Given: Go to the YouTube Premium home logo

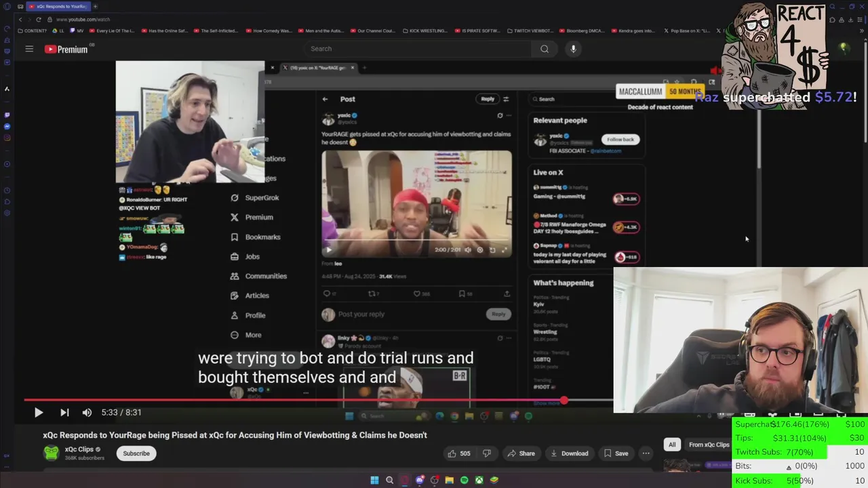Looking at the screenshot, I should pos(66,49).
